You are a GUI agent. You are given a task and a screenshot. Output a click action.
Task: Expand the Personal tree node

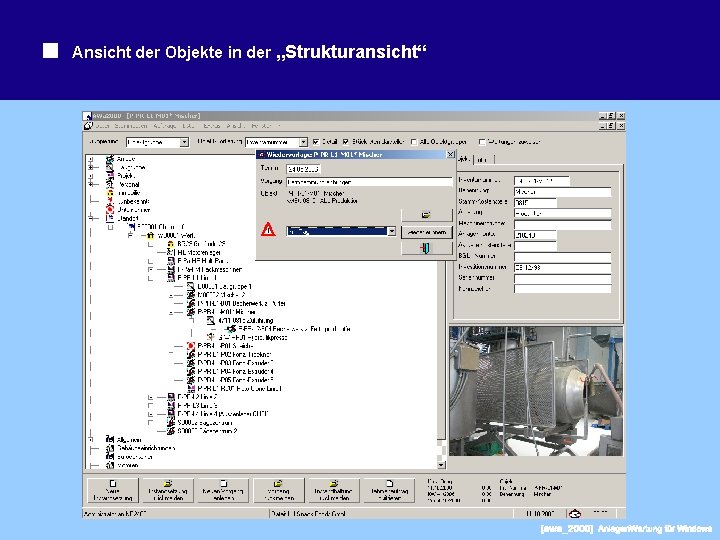tap(91, 184)
